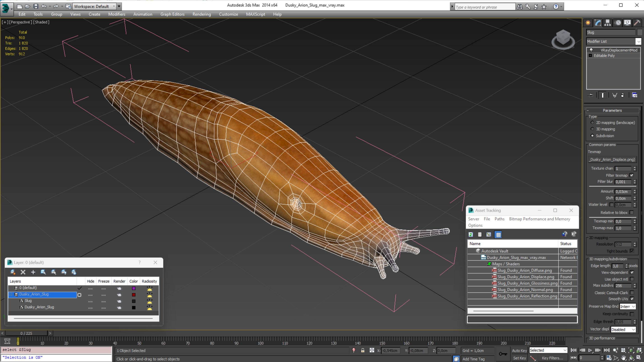Collapse Dusky_Arion_Slug layer tree node
Image resolution: width=644 pixels, height=362 pixels.
11,295
